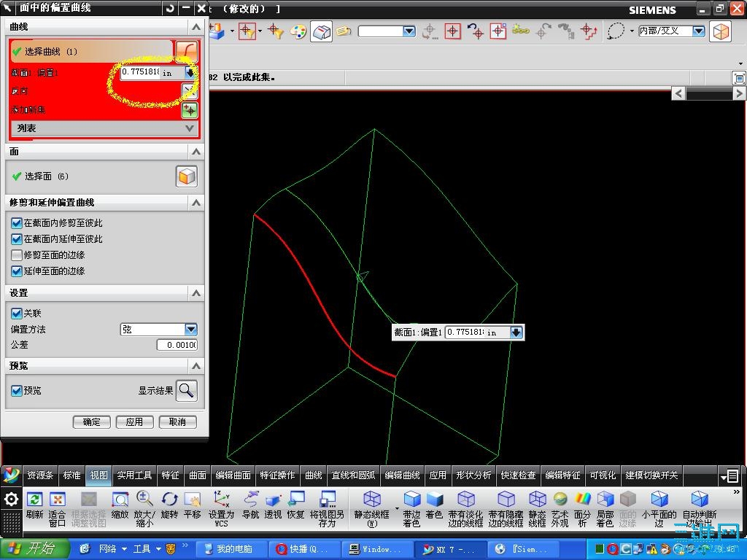The height and width of the screenshot is (560, 747).
Task: Open the 形状分析 tab
Action: pyautogui.click(x=473, y=475)
